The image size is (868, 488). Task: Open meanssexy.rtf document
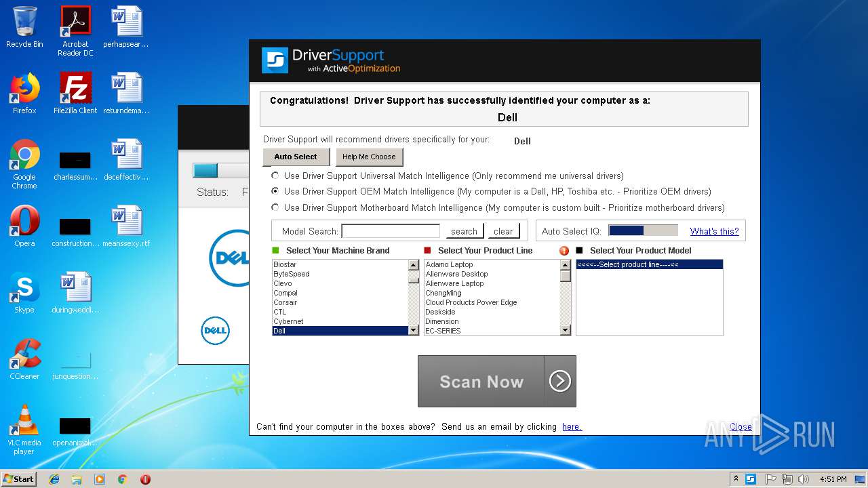pos(126,226)
